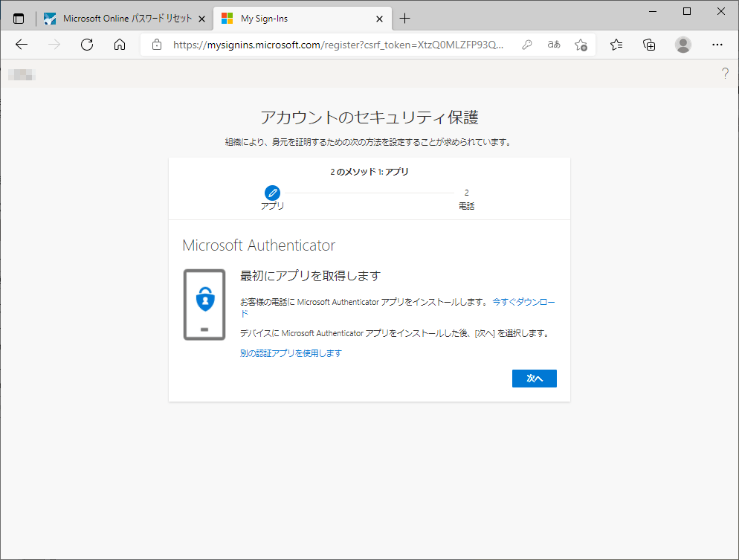The width and height of the screenshot is (739, 560).
Task: Click the アカウントのセキュリティ保護 title
Action: tap(369, 117)
